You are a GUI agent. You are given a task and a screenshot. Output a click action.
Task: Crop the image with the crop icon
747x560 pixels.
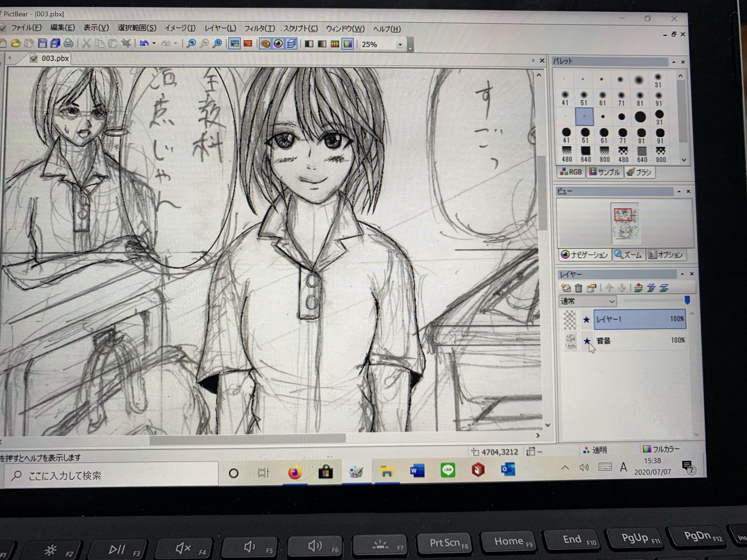pos(126,43)
